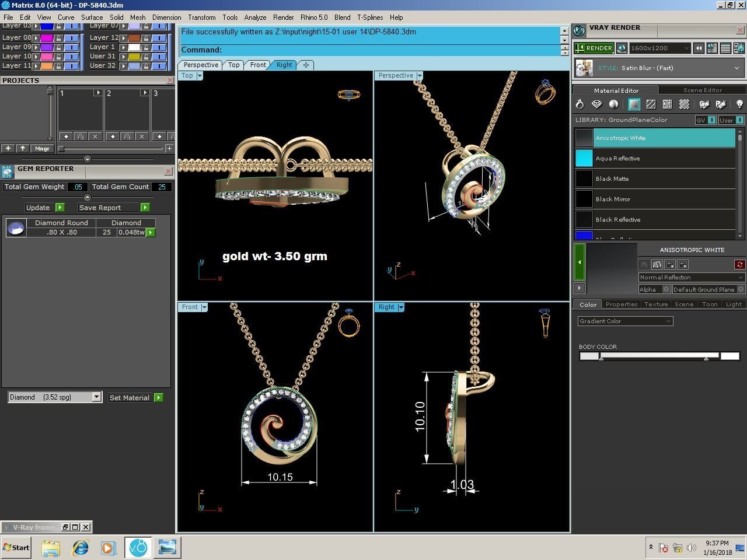747x560 pixels.
Task: Switch to the Properties material tab
Action: pos(621,304)
